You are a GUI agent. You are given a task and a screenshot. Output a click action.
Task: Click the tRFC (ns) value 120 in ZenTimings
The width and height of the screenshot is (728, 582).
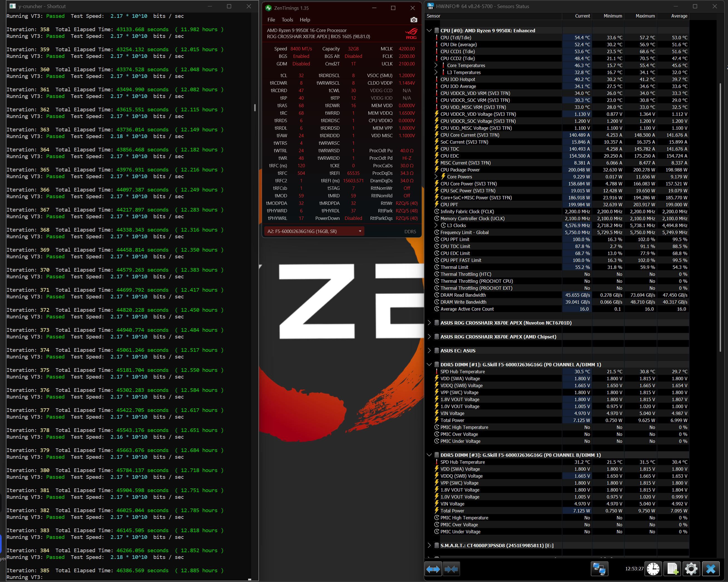pyautogui.click(x=301, y=166)
